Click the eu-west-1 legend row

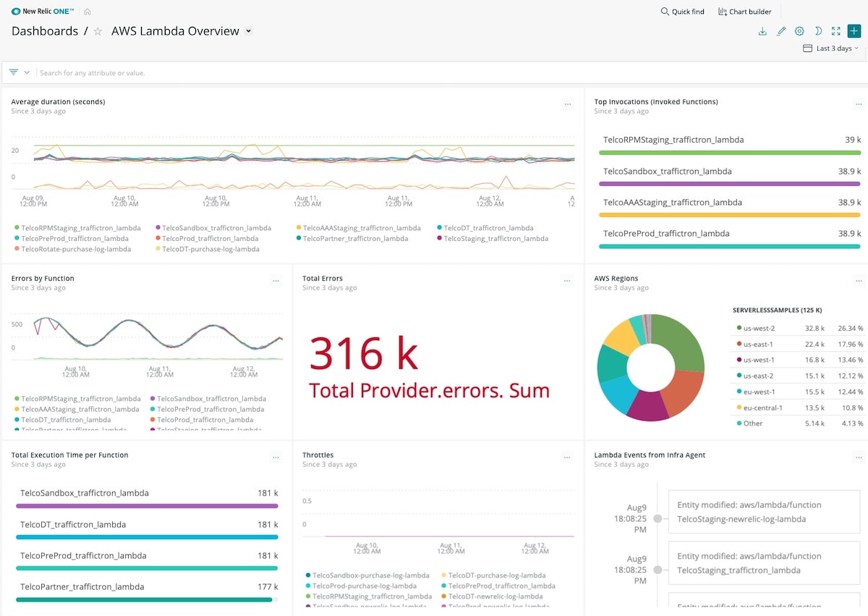[x=800, y=392]
